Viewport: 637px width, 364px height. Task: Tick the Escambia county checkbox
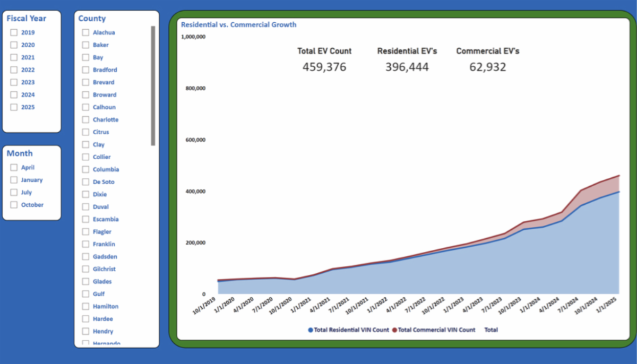coord(85,219)
